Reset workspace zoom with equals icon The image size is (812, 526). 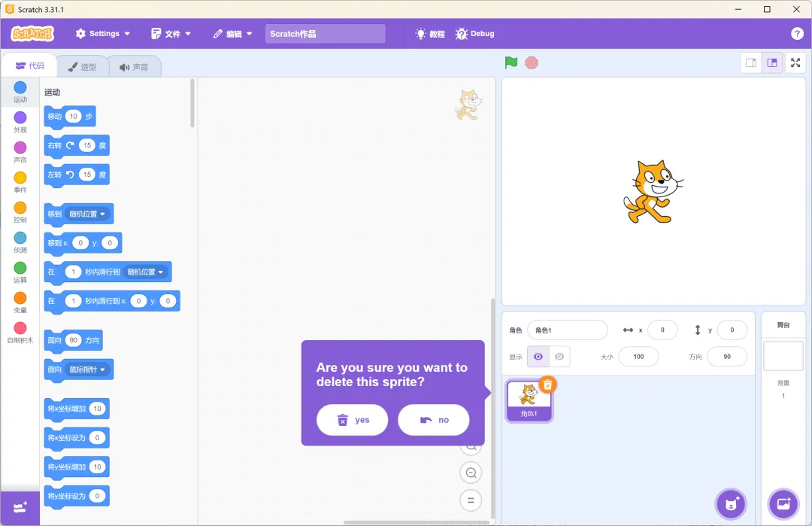click(471, 500)
